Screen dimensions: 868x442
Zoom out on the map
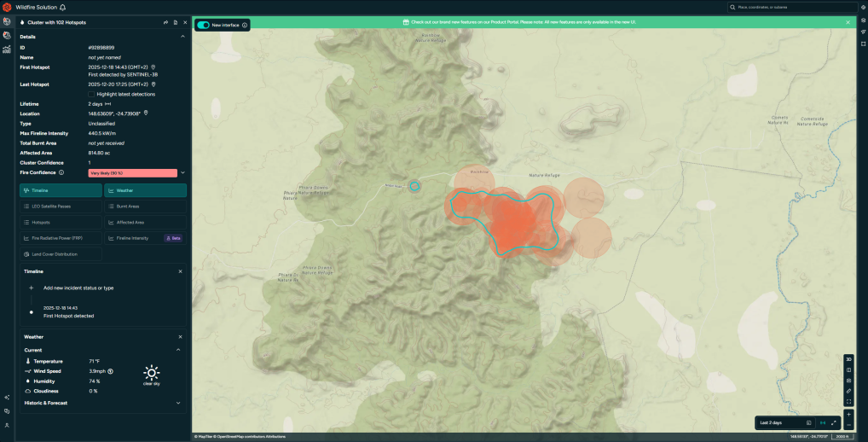click(848, 424)
